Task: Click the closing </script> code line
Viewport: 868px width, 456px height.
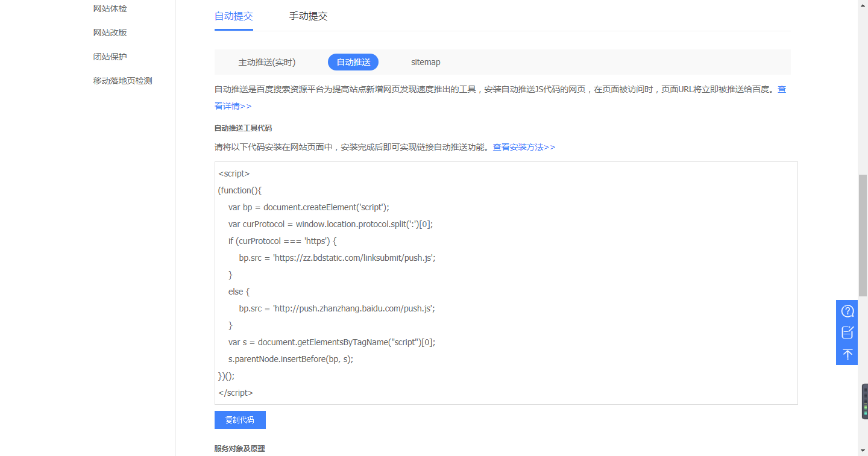Action: (x=236, y=393)
